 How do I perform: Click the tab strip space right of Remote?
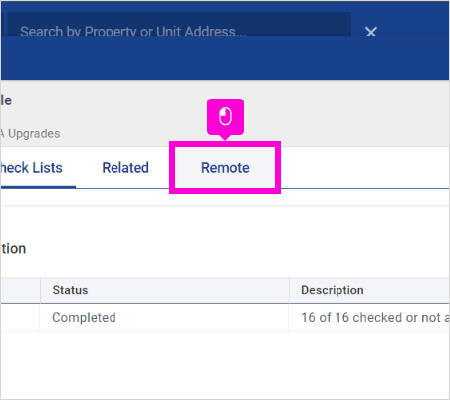(x=365, y=168)
